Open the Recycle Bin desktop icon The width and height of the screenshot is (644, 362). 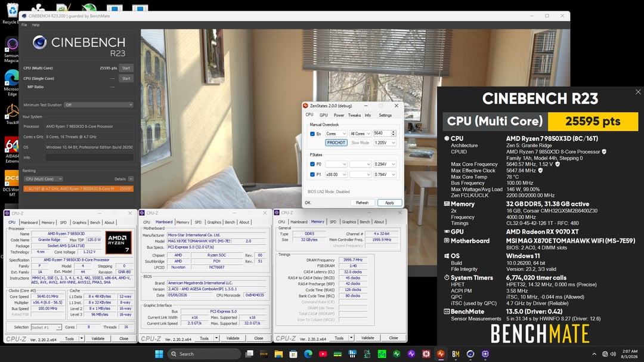(11, 14)
